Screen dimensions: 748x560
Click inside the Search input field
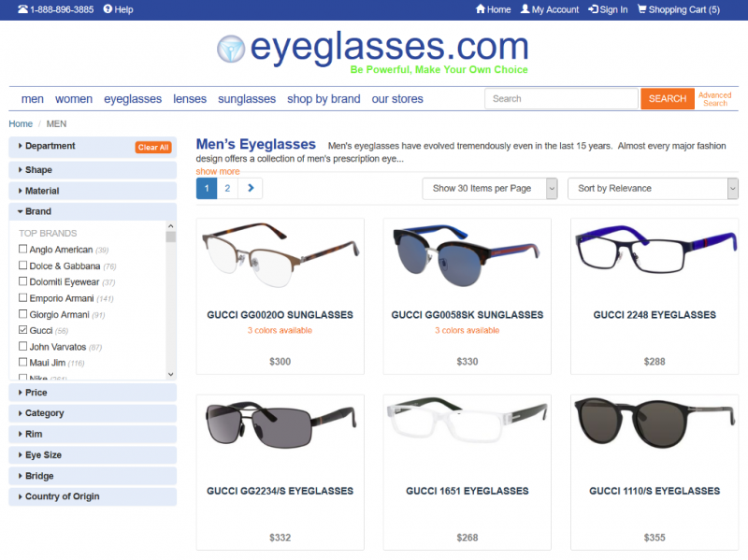[562, 99]
